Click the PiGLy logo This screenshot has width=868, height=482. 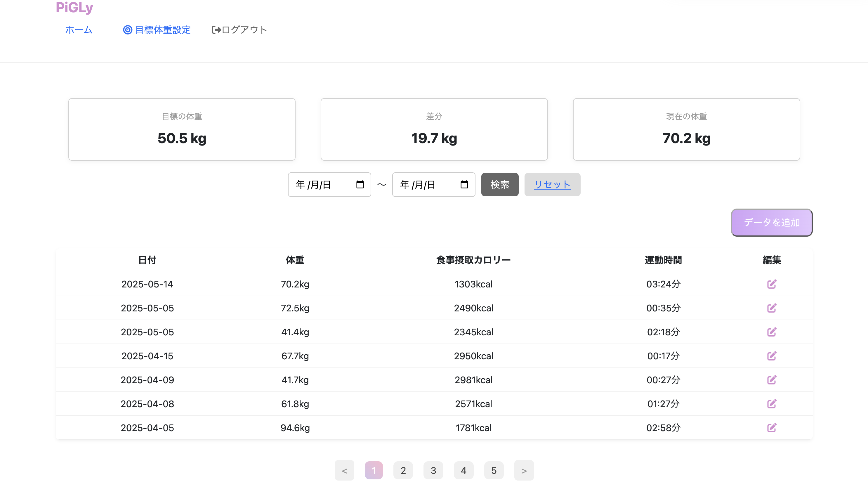[x=74, y=7]
